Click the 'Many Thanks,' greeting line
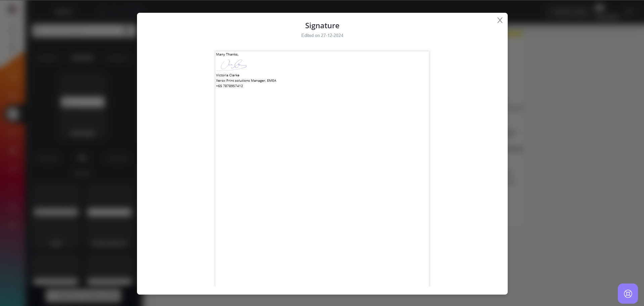Screen dimensions: 644x306 point(227,54)
